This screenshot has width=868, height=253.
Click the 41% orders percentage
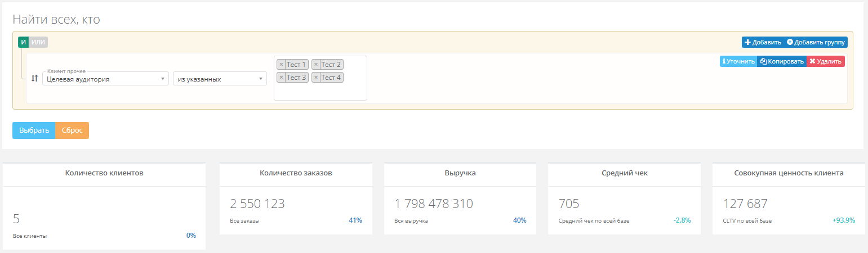click(x=355, y=220)
